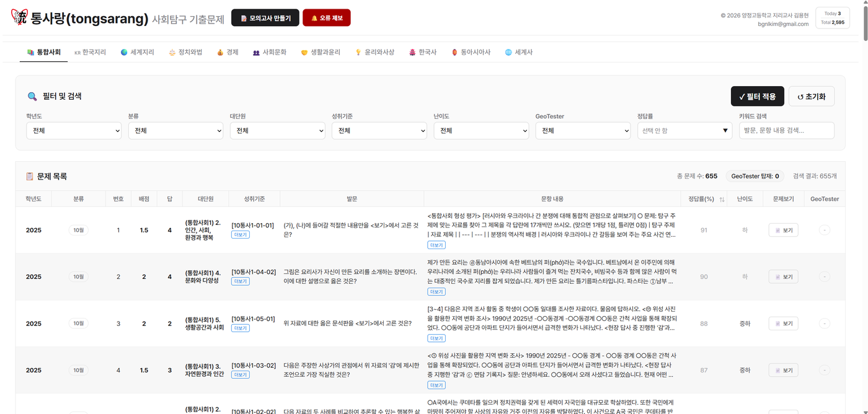This screenshot has height=414, width=868.
Task: Click the lantern icon beside 동아시아사
Action: pyautogui.click(x=454, y=53)
